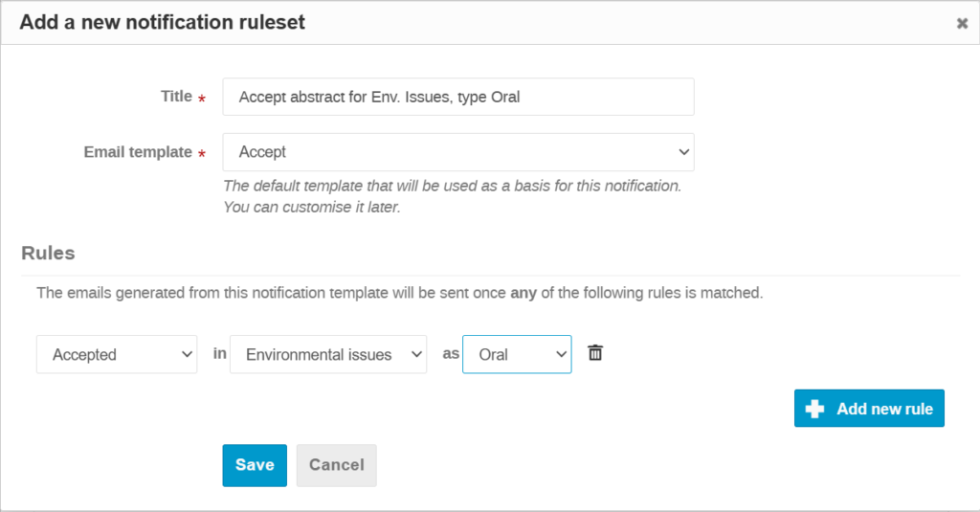Open the Oral contribution type dropdown
The image size is (980, 512).
(x=517, y=354)
